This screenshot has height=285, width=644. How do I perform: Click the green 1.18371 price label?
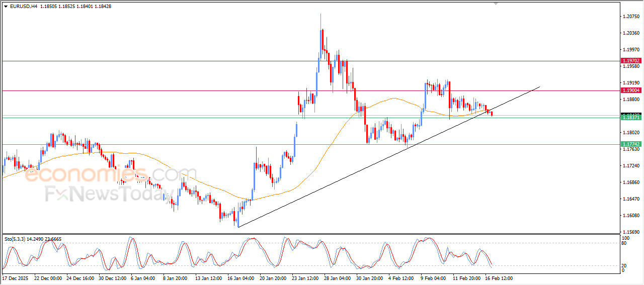pyautogui.click(x=630, y=117)
